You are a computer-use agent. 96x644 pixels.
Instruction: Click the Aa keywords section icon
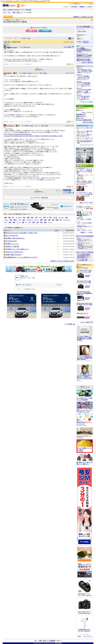coord(5,214)
